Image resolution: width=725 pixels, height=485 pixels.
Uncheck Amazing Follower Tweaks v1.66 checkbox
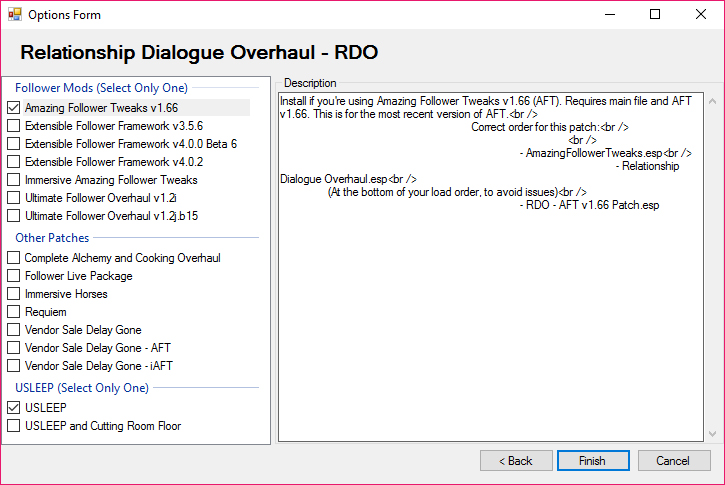14,108
